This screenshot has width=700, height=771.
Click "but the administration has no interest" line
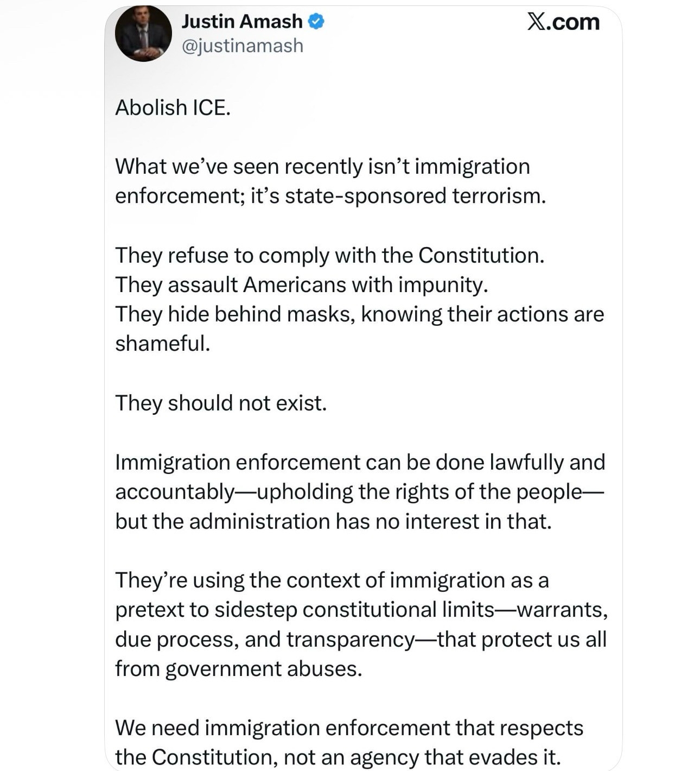pyautogui.click(x=333, y=521)
